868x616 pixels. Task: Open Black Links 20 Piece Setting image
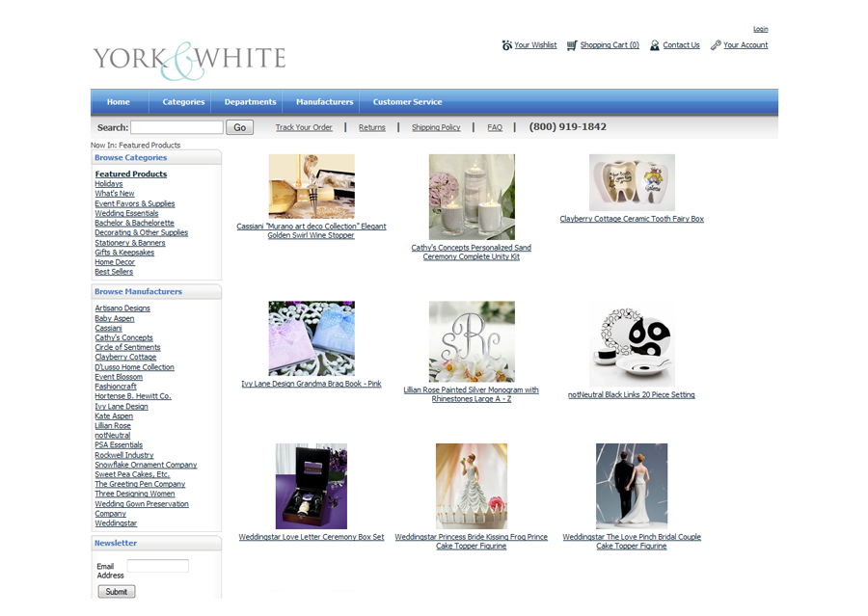(x=632, y=344)
